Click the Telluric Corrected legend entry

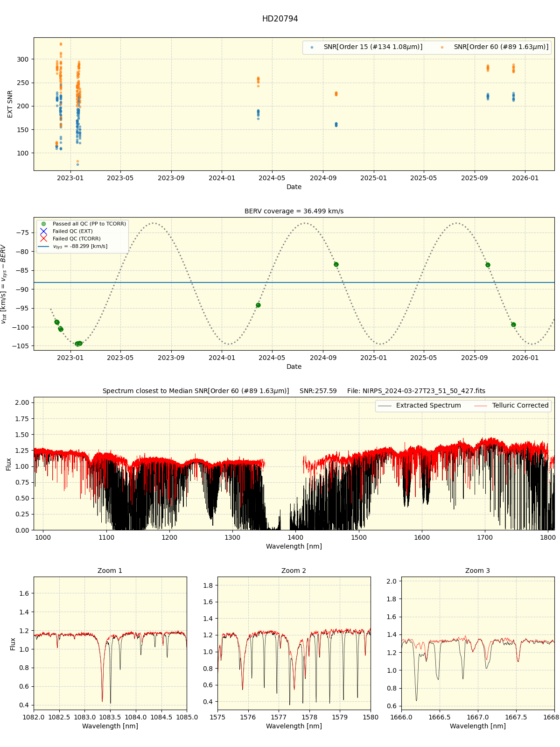point(511,405)
